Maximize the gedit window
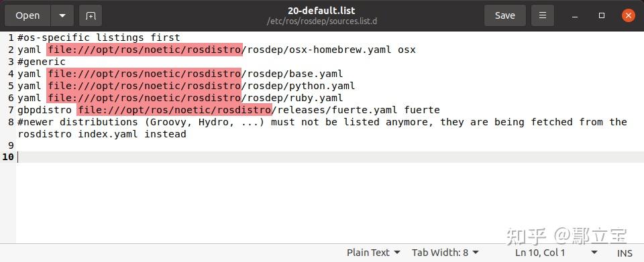 pos(602,15)
